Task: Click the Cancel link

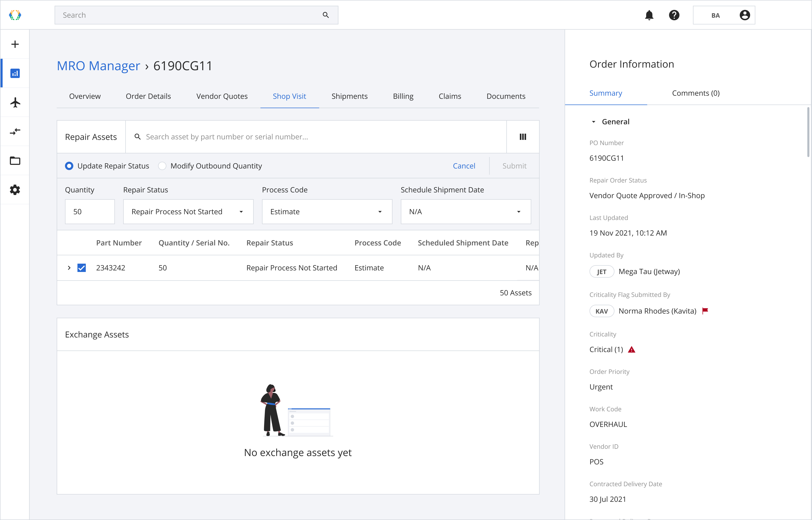Action: point(464,166)
